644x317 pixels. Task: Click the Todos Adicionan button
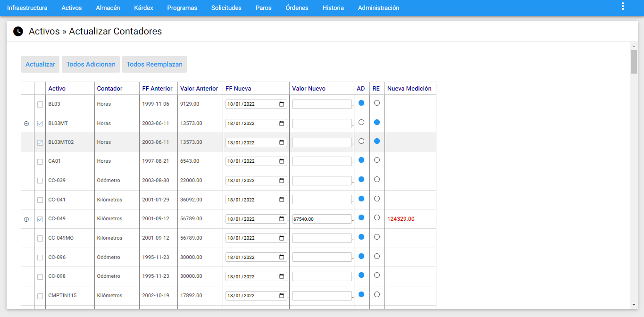click(91, 65)
